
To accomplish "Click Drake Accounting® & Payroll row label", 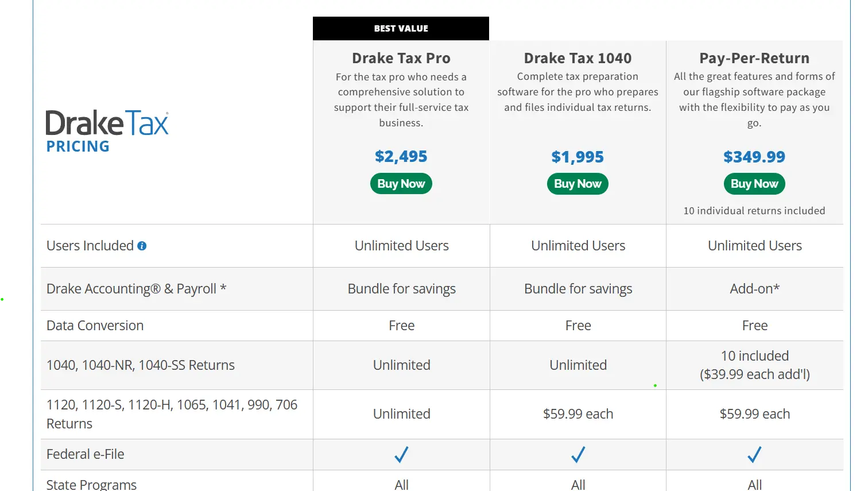I will (137, 289).
